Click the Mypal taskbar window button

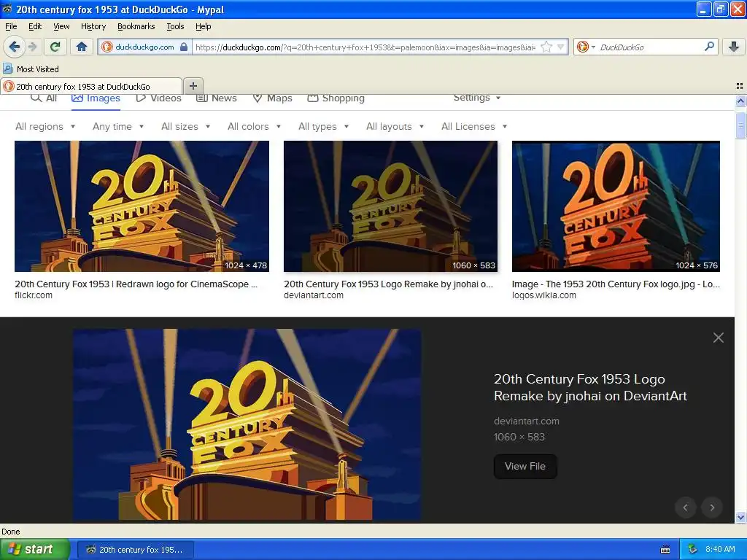point(136,550)
